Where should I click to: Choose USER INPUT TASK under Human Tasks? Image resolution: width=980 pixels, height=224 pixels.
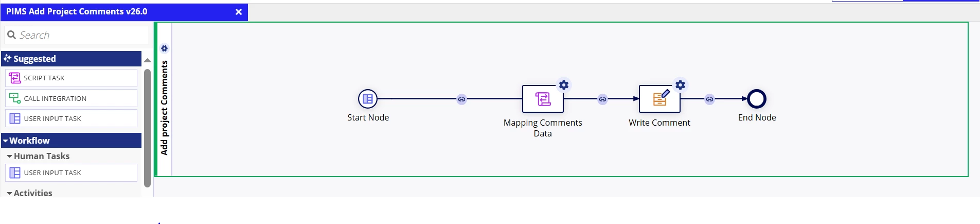coord(71,173)
